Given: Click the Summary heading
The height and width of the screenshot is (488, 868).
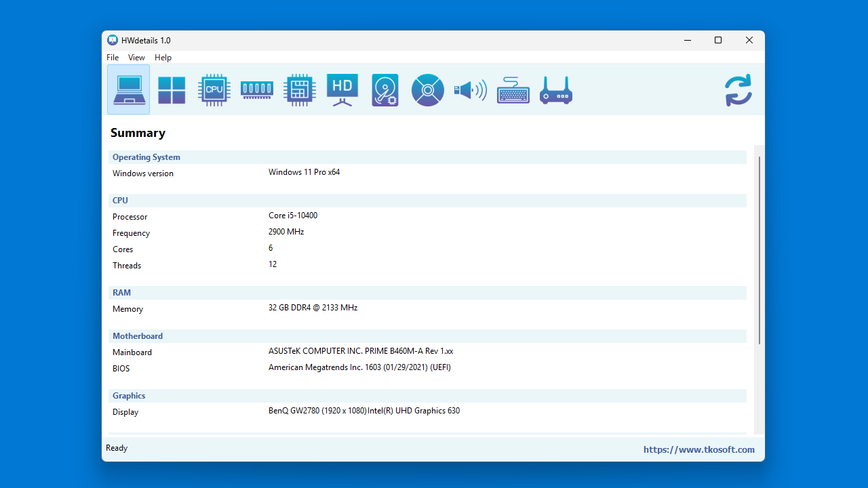Looking at the screenshot, I should click(138, 133).
